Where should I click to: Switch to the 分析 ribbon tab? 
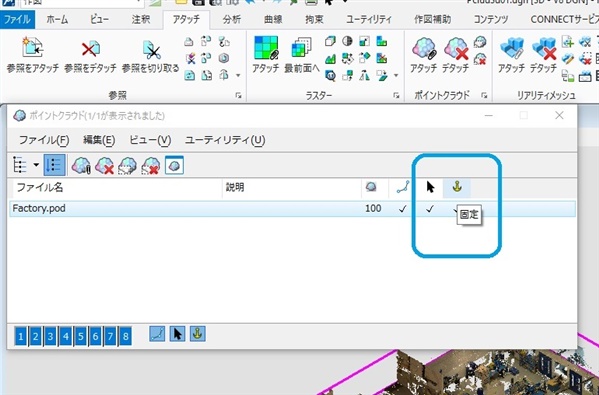click(232, 19)
